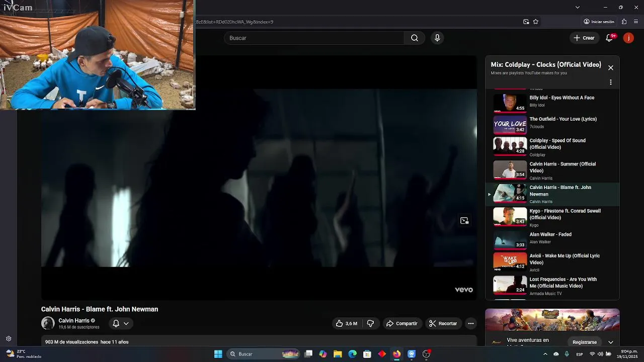The width and height of the screenshot is (644, 362).
Task: Open the weather widget showing 23°C
Action: [23, 354]
